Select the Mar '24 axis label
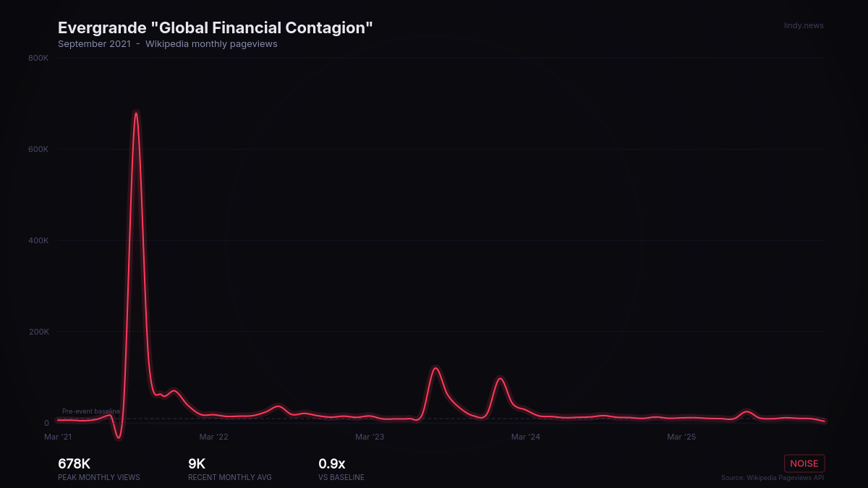Image resolution: width=868 pixels, height=488 pixels. [525, 437]
